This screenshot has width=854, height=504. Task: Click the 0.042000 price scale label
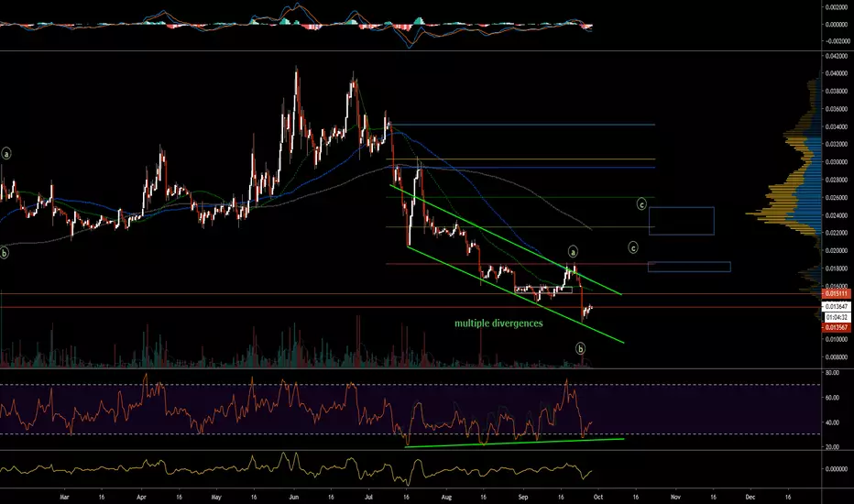pyautogui.click(x=836, y=56)
